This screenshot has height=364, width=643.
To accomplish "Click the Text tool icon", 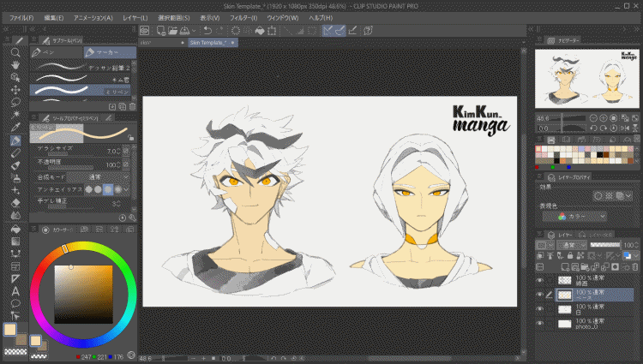I will tap(15, 290).
